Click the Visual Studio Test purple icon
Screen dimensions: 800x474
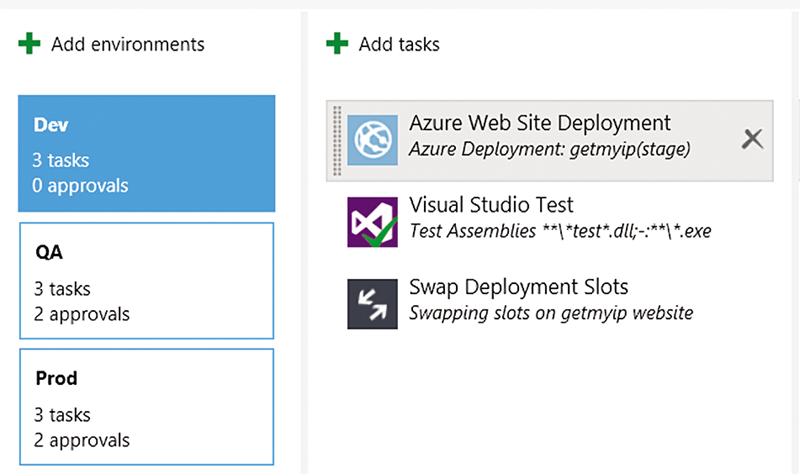(372, 222)
